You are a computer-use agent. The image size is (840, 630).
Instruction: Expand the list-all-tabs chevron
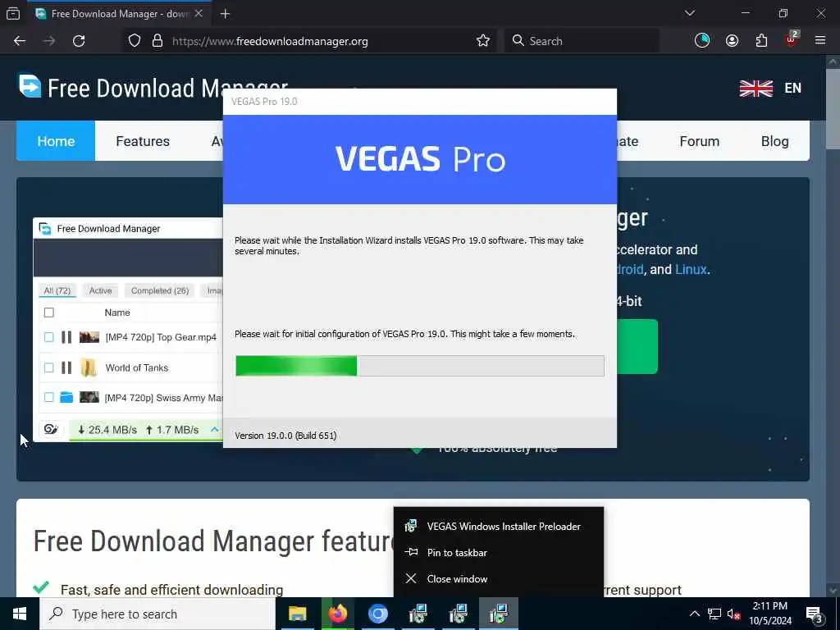click(690, 13)
